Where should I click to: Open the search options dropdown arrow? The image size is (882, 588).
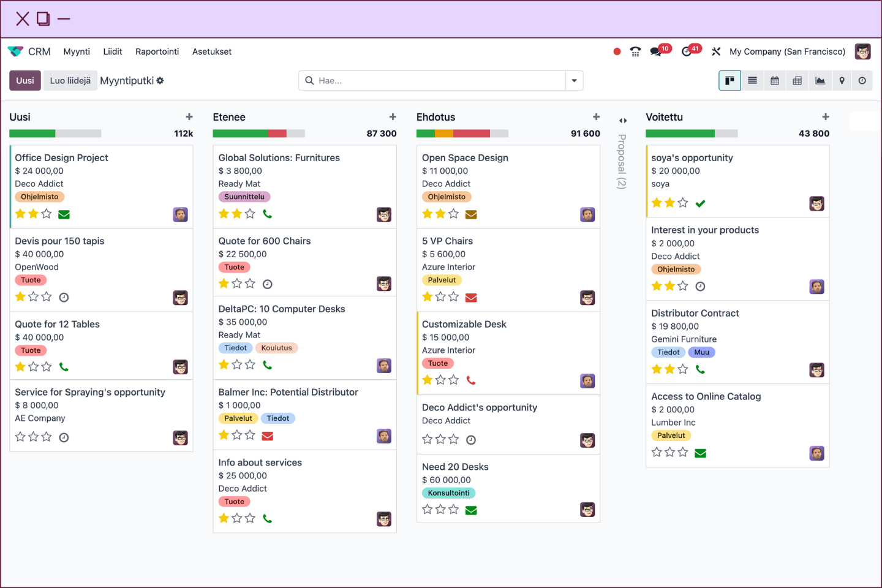574,81
